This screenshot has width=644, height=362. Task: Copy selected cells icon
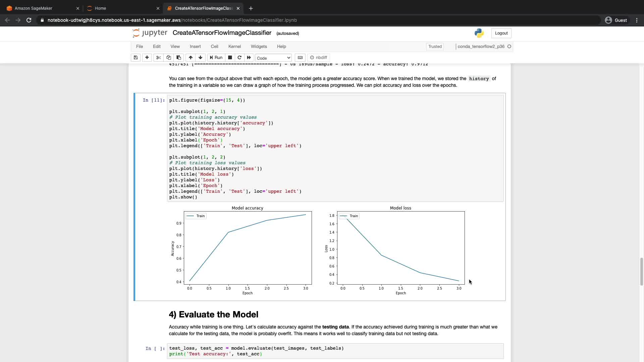click(x=169, y=58)
